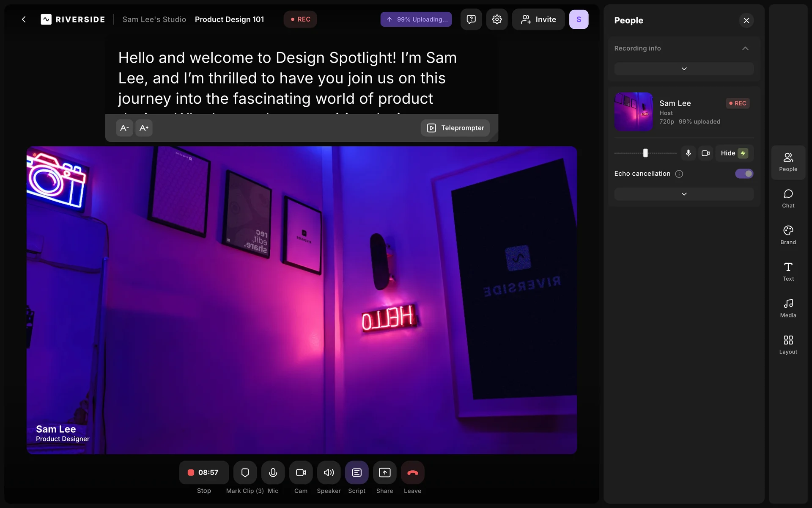Click the Invite button
The width and height of the screenshot is (812, 508).
point(538,19)
